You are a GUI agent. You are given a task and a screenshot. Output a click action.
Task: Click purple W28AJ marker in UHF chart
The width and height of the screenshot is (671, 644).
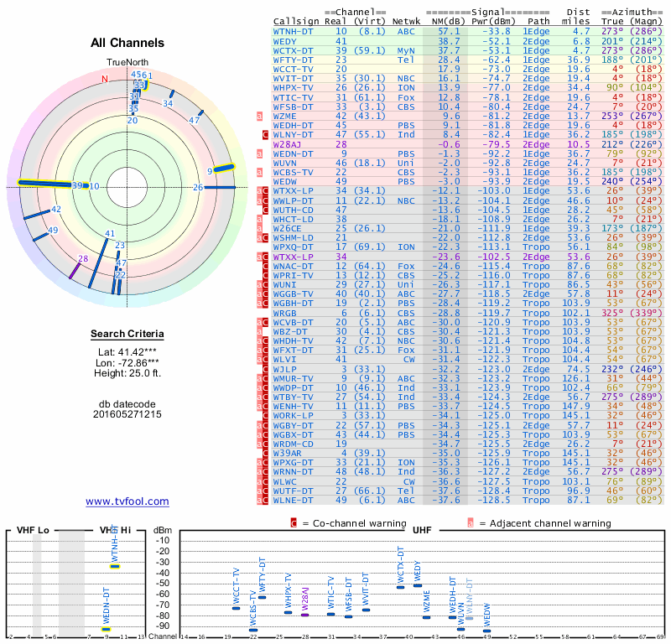coord(304,615)
